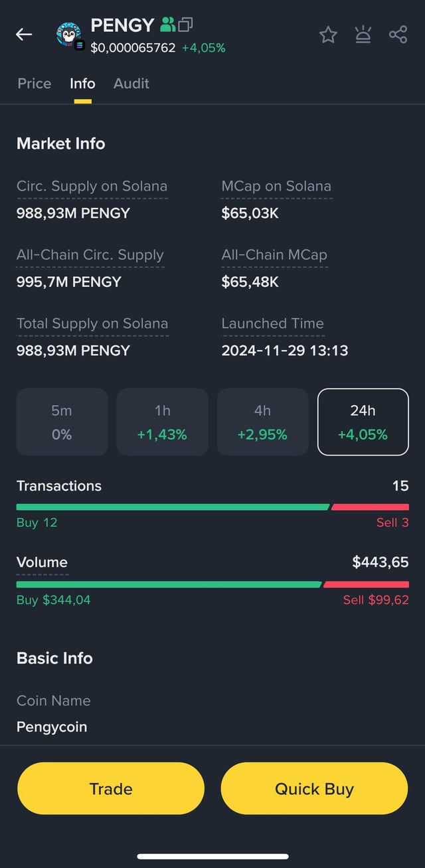Copy token address with copy icon

[185, 25]
